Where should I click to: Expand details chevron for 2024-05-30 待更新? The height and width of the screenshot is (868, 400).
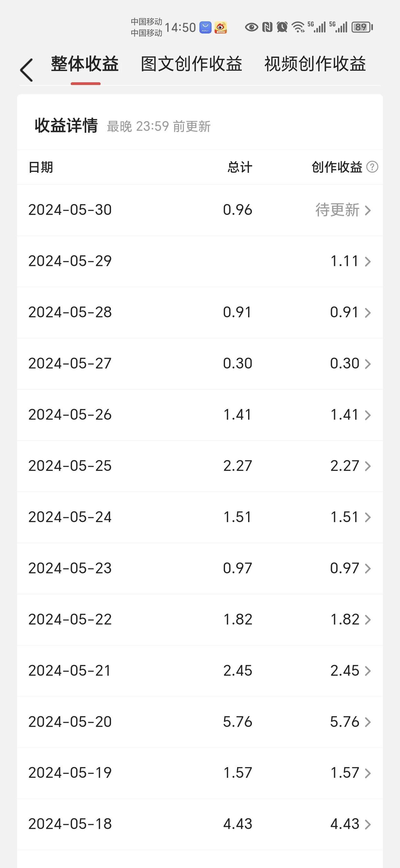pos(368,211)
